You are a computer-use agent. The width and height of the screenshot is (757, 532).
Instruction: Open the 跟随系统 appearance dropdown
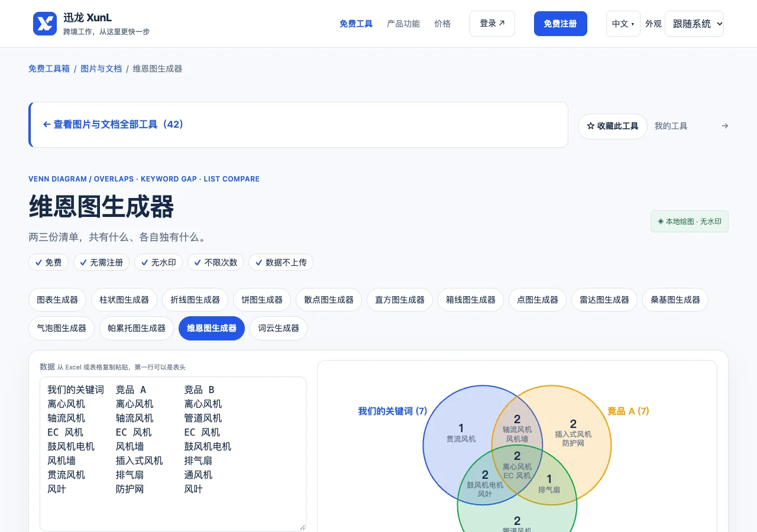pyautogui.click(x=694, y=24)
